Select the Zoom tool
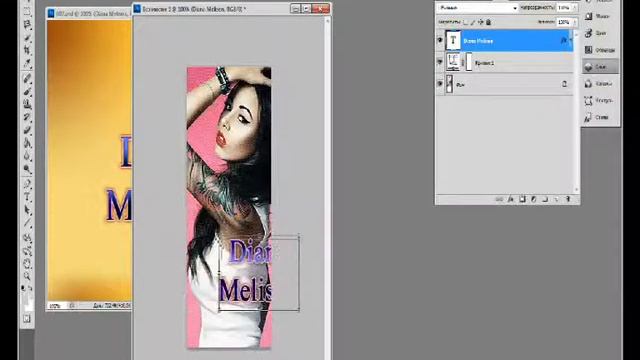Image resolution: width=640 pixels, height=360 pixels. [x=27, y=276]
